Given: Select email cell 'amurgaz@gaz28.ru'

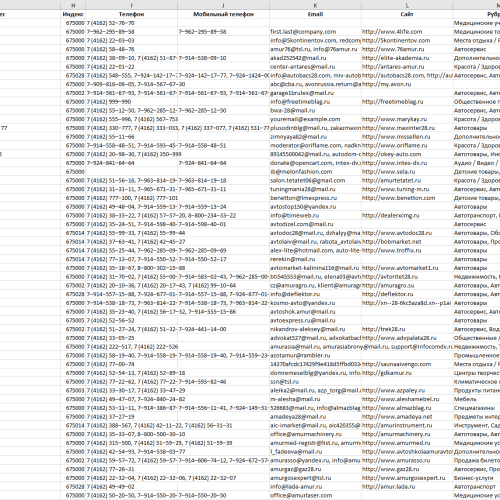Looking at the screenshot, I should [315, 469].
